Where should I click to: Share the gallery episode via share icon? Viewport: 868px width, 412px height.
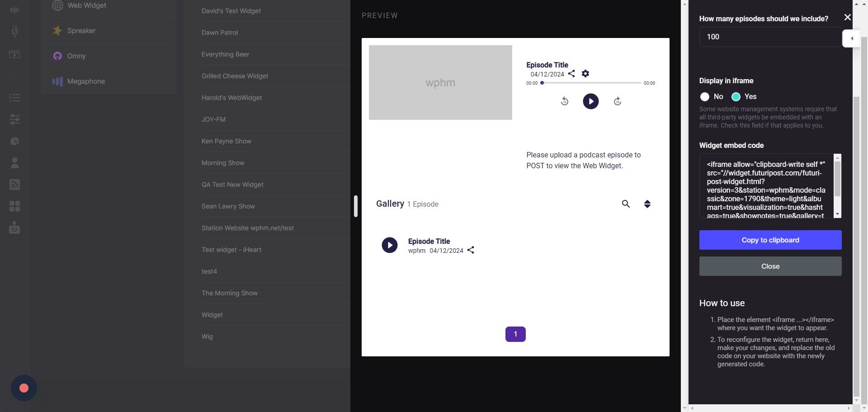[x=471, y=250]
